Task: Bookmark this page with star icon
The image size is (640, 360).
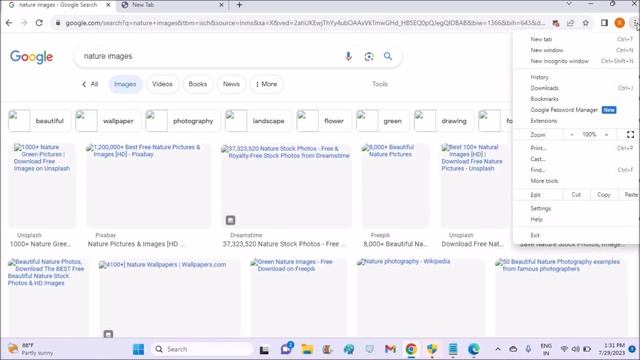Action: point(585,23)
